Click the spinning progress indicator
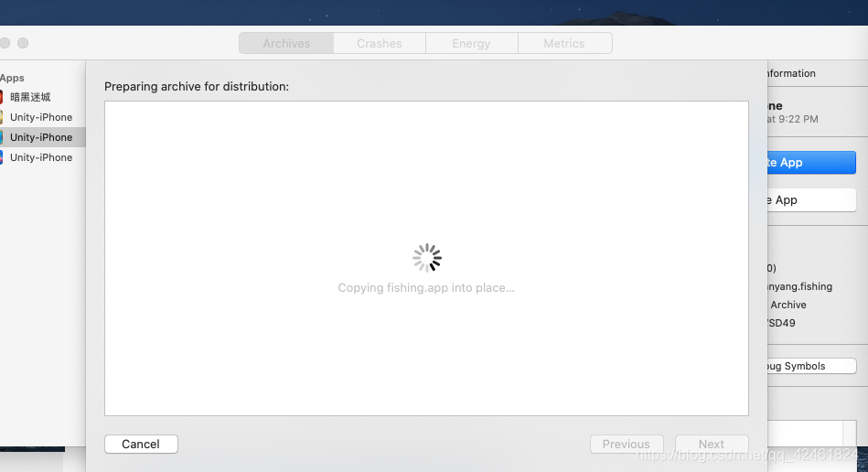The image size is (868, 472). tap(427, 258)
